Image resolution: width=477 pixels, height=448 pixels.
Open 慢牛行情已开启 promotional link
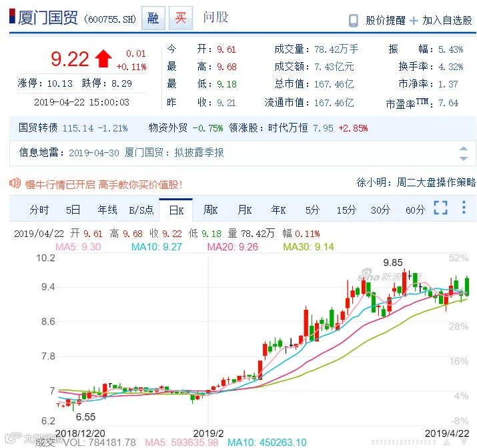click(103, 184)
